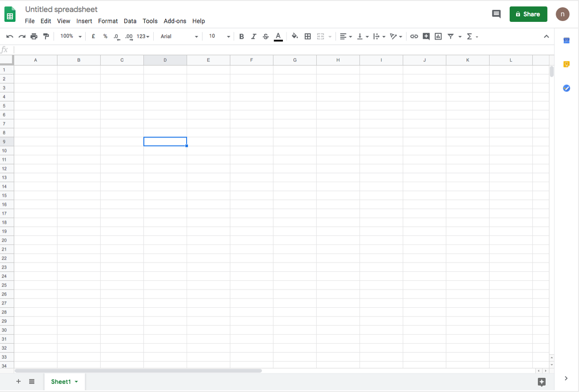The width and height of the screenshot is (579, 392).
Task: Open the zoom 100% dropdown
Action: [71, 36]
